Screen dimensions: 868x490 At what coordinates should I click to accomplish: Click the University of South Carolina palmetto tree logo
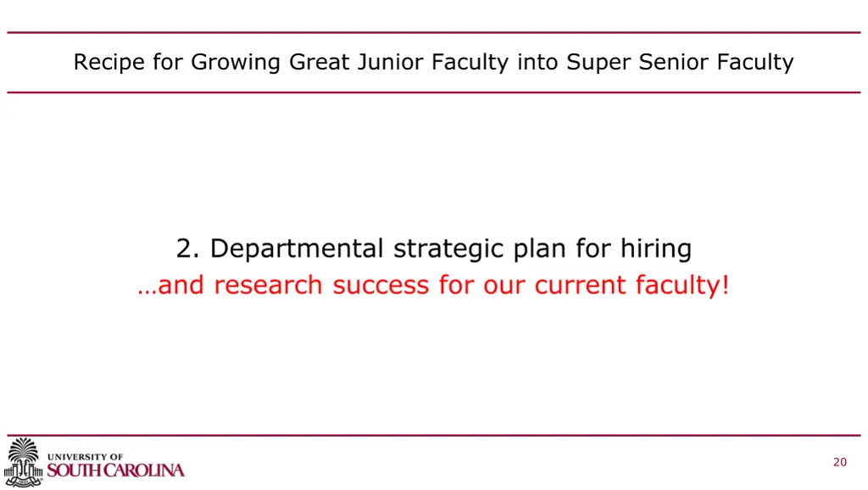click(x=23, y=462)
